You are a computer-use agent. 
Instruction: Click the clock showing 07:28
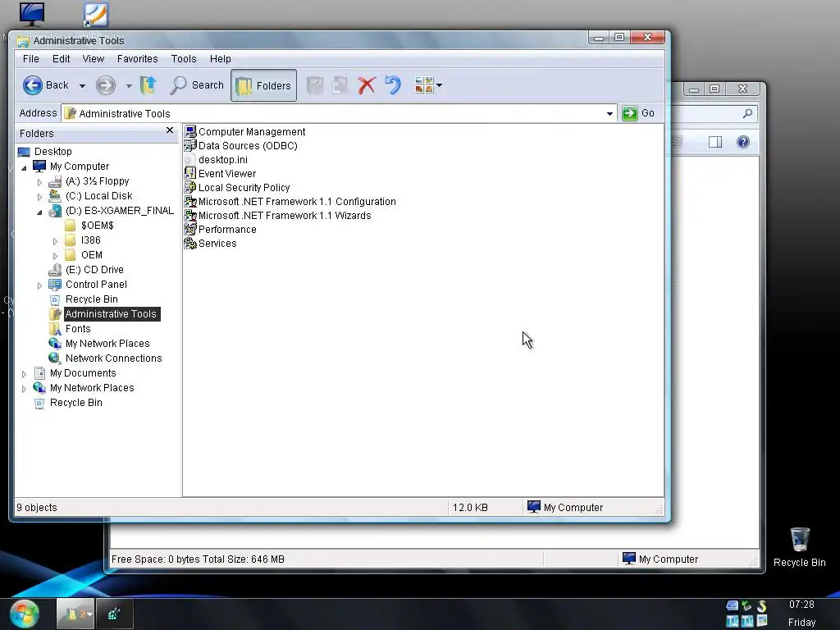(x=801, y=605)
